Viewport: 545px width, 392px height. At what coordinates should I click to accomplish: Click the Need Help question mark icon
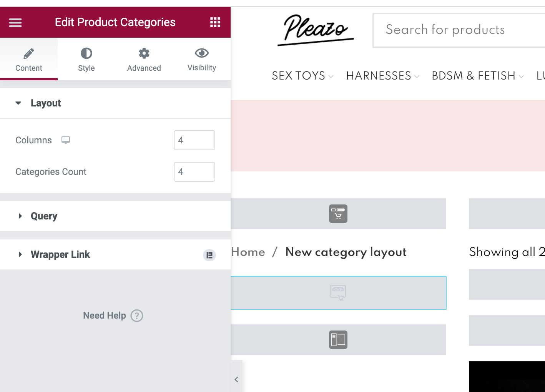pos(137,316)
